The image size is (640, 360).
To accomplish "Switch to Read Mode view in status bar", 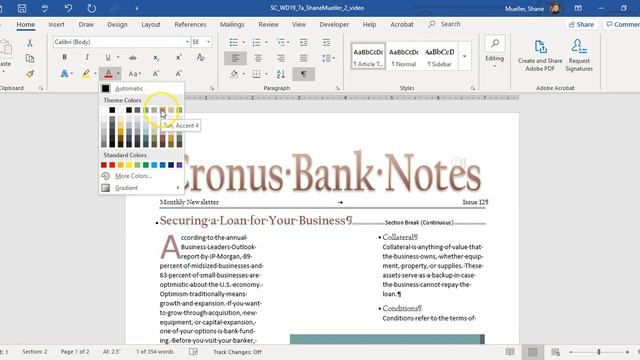I will [510, 352].
